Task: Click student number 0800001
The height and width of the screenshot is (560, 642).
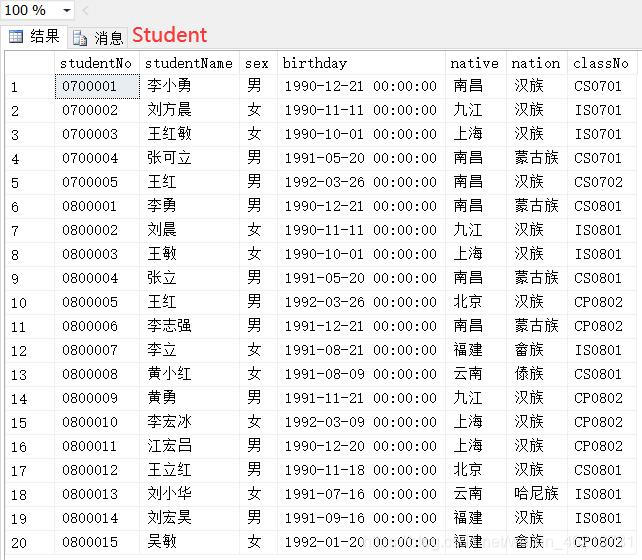Action: tap(90, 206)
